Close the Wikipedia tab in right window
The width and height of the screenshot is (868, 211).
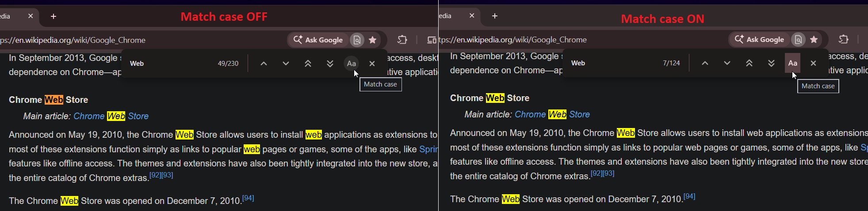(x=472, y=15)
